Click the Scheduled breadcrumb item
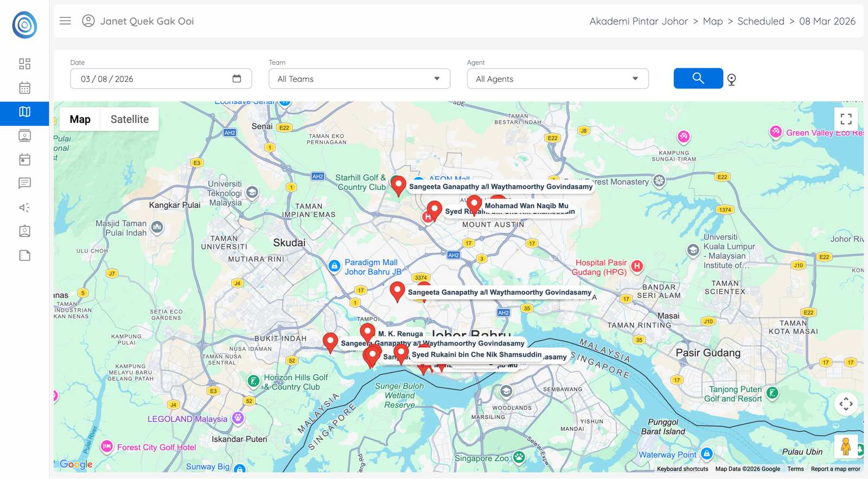 761,21
